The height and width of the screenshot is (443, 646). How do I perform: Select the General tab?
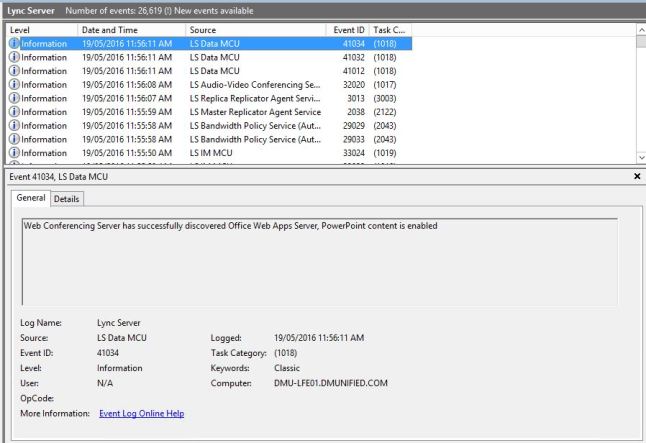(31, 198)
